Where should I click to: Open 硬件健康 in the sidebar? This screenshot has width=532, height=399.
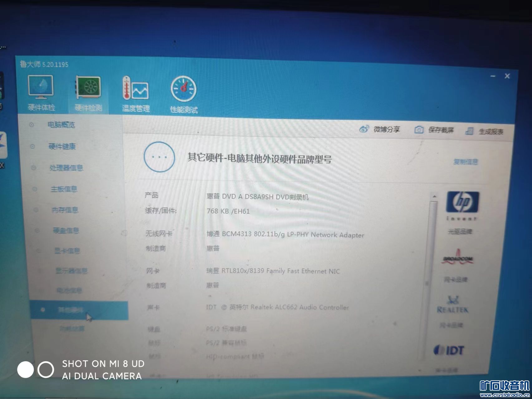click(x=62, y=146)
